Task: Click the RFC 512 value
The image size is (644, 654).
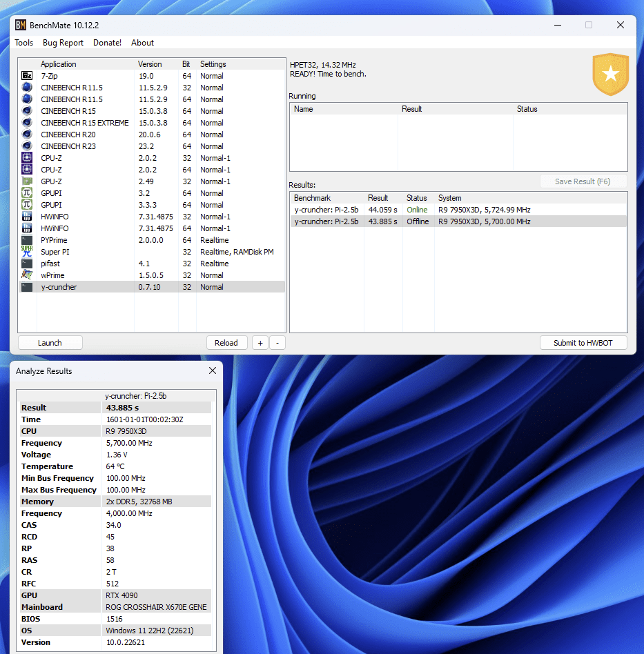Action: point(113,584)
